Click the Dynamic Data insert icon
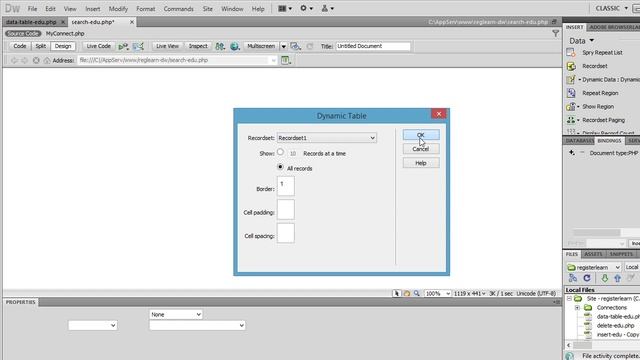This screenshot has height=360, width=640. pos(571,80)
